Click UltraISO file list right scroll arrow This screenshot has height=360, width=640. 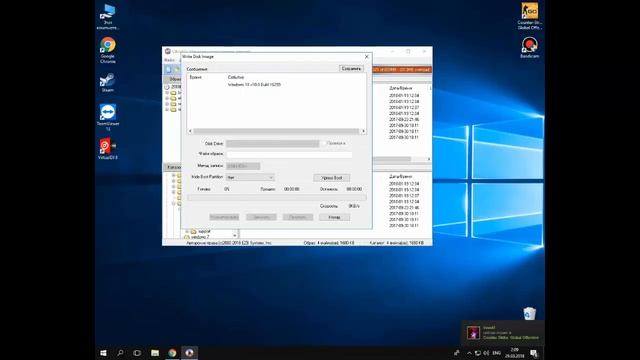coord(429,159)
